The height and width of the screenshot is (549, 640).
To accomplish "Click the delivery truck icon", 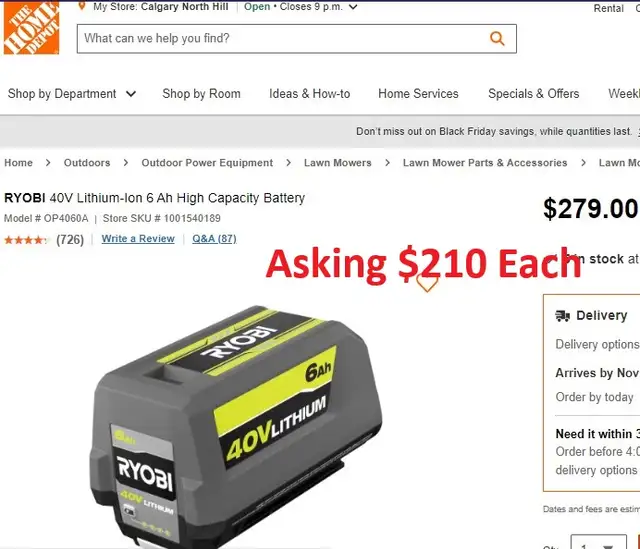I will point(562,316).
